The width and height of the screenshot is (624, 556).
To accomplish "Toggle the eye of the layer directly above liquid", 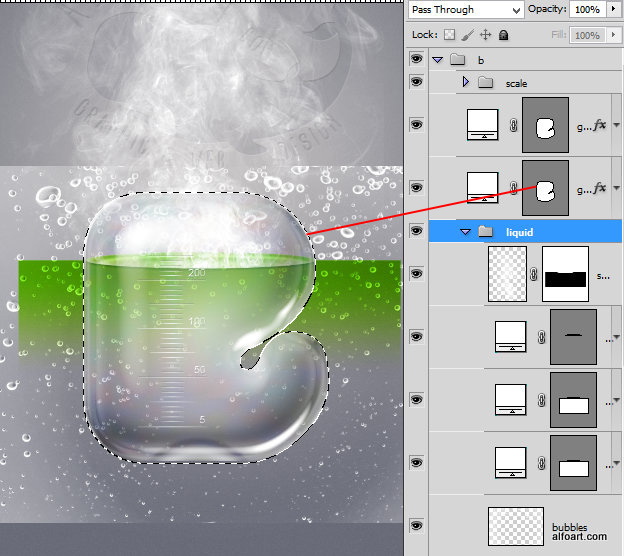I will pos(416,187).
